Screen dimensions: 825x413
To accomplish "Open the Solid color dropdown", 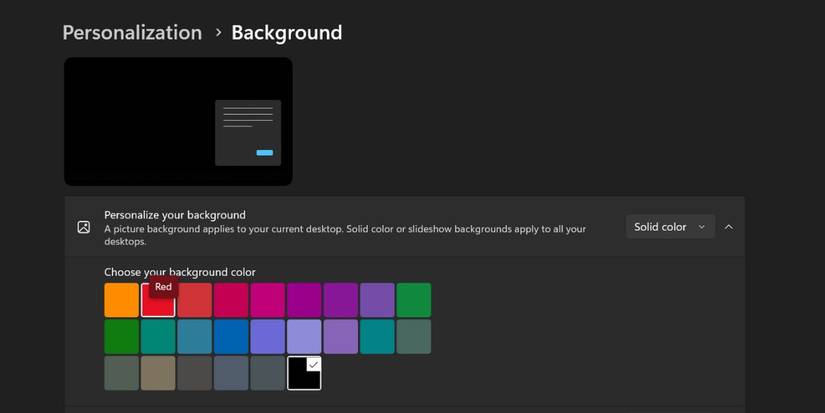I will 670,227.
